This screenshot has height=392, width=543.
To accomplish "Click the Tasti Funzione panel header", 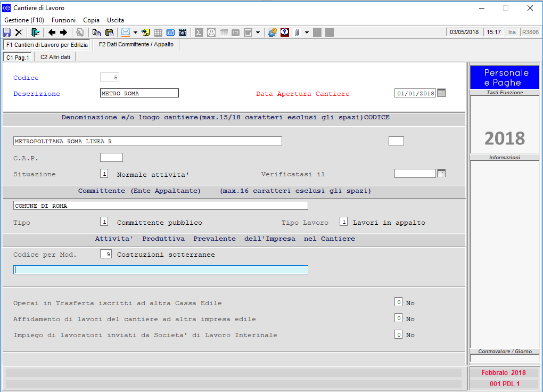I will 505,93.
